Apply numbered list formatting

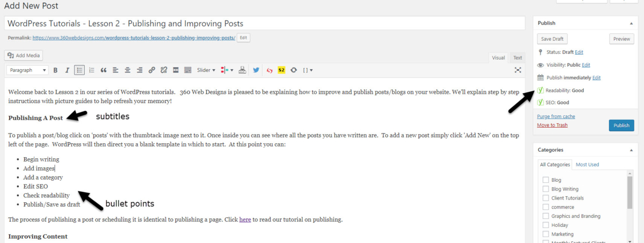pyautogui.click(x=91, y=70)
